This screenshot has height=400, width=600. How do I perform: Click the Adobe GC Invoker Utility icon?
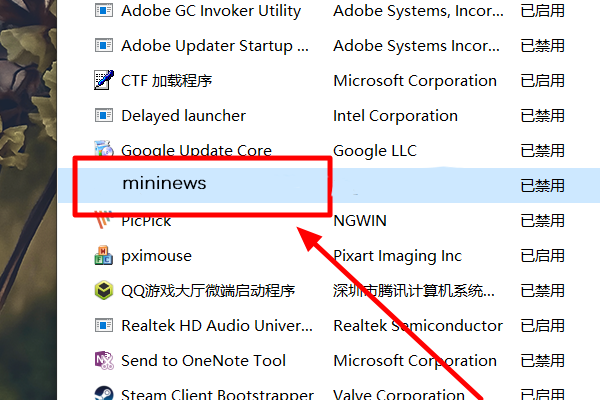[104, 11]
